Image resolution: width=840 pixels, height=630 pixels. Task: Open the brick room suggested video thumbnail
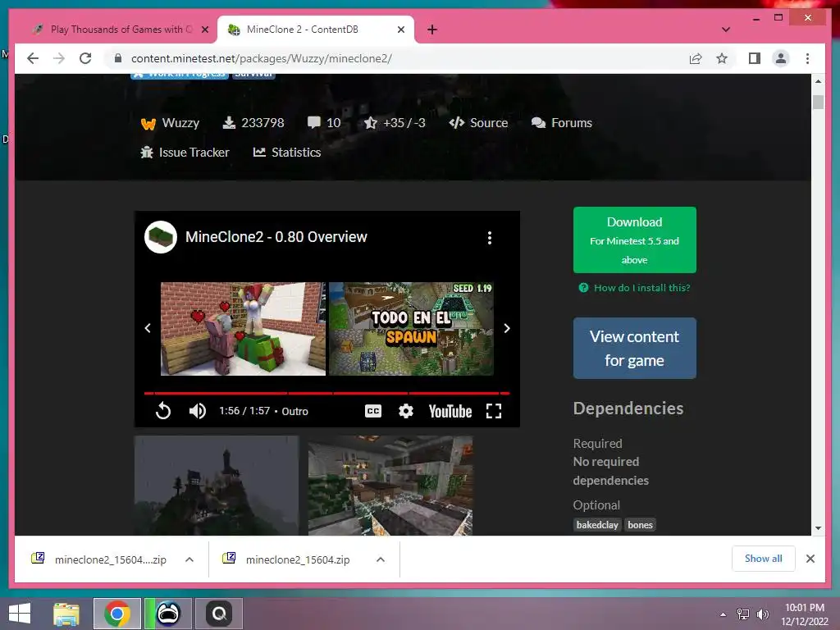point(243,328)
